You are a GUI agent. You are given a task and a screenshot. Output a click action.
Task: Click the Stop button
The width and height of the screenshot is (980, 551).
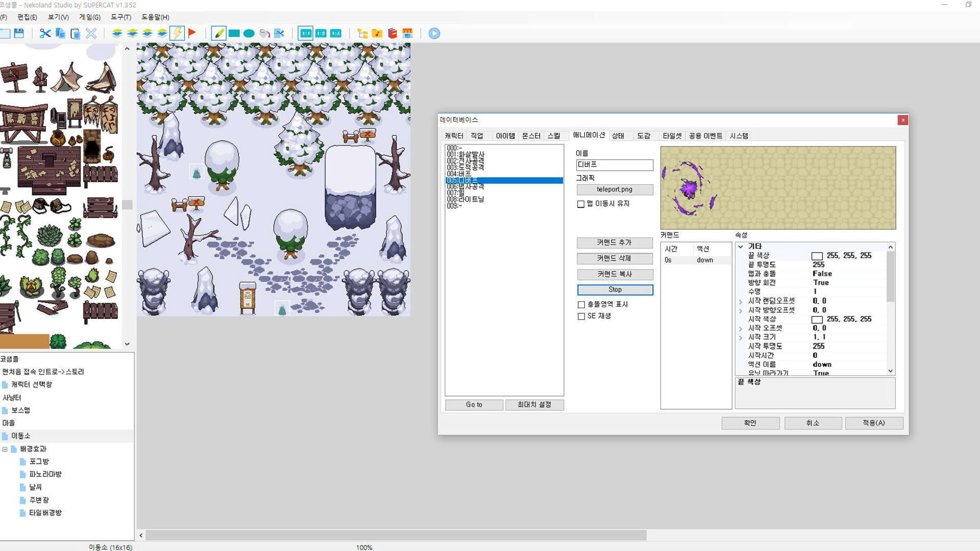[615, 290]
